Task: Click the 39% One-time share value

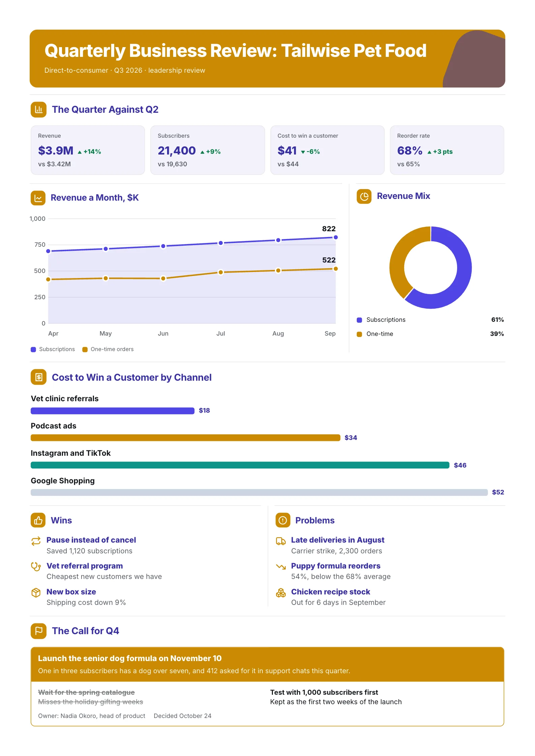Action: (497, 334)
